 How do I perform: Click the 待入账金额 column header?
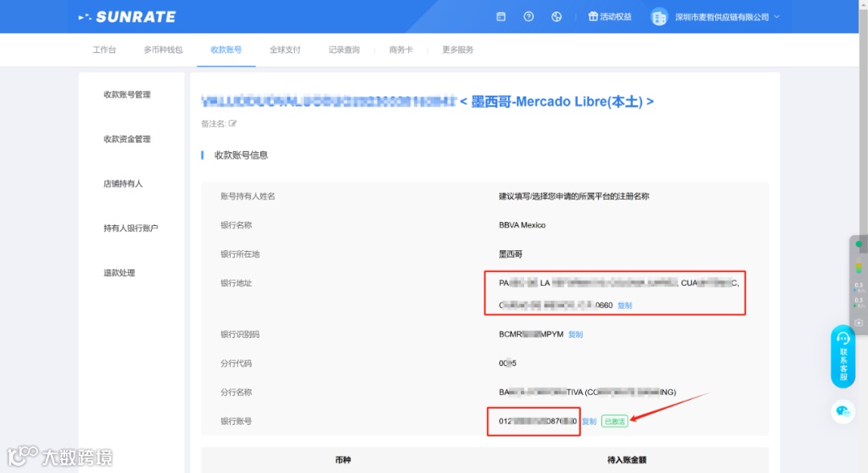pyautogui.click(x=627, y=459)
